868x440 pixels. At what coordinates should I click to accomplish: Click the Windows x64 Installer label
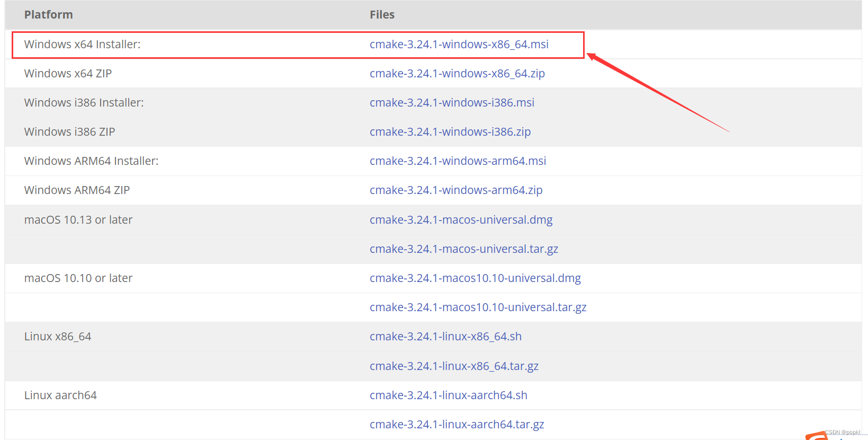point(83,45)
